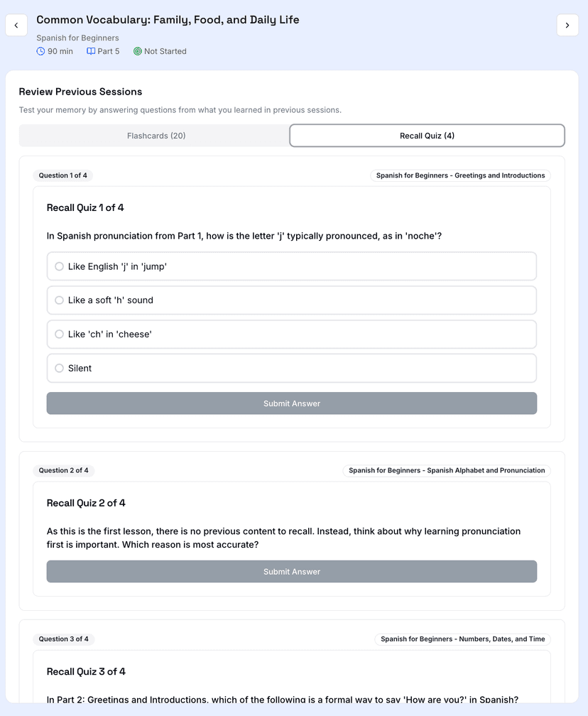This screenshot has height=716, width=588.
Task: Navigate back using the left chevron icon
Action: click(x=16, y=25)
